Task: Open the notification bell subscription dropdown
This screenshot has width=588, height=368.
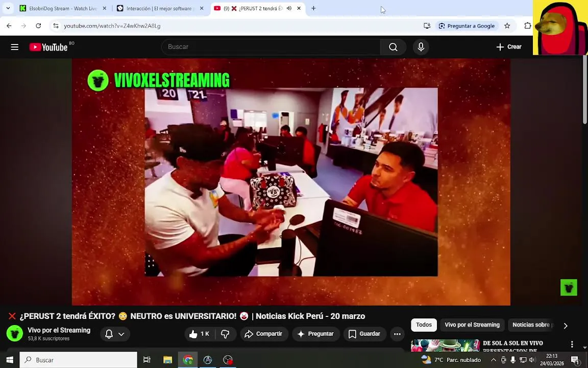Action: (x=115, y=334)
